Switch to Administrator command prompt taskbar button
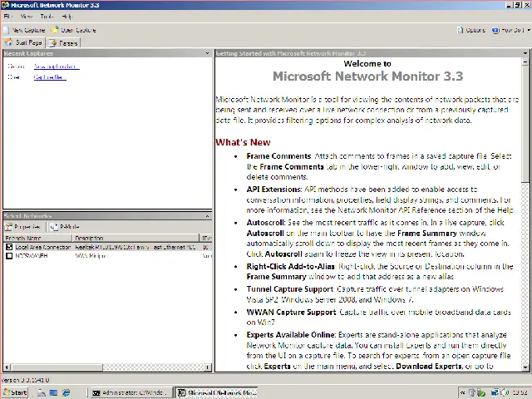This screenshot has height=399, width=532. point(131,392)
